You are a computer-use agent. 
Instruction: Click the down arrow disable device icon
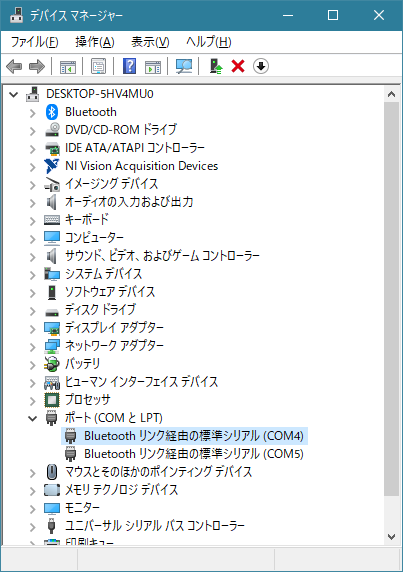point(260,66)
